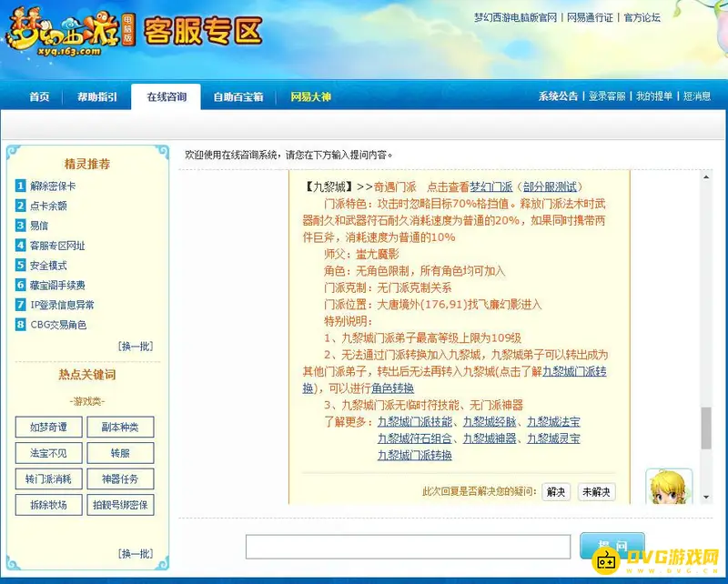
Task: Select the 在线咨询 tab
Action: point(167,96)
